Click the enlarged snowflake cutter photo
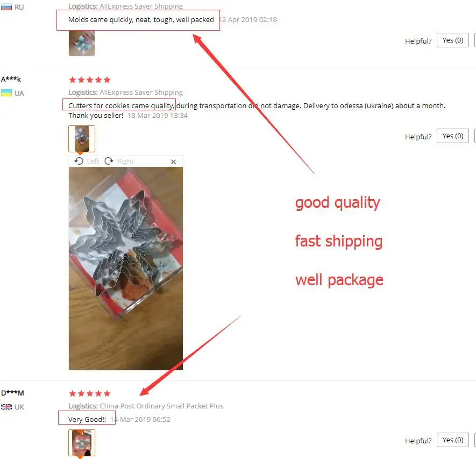The height and width of the screenshot is (459, 476). coord(126,269)
